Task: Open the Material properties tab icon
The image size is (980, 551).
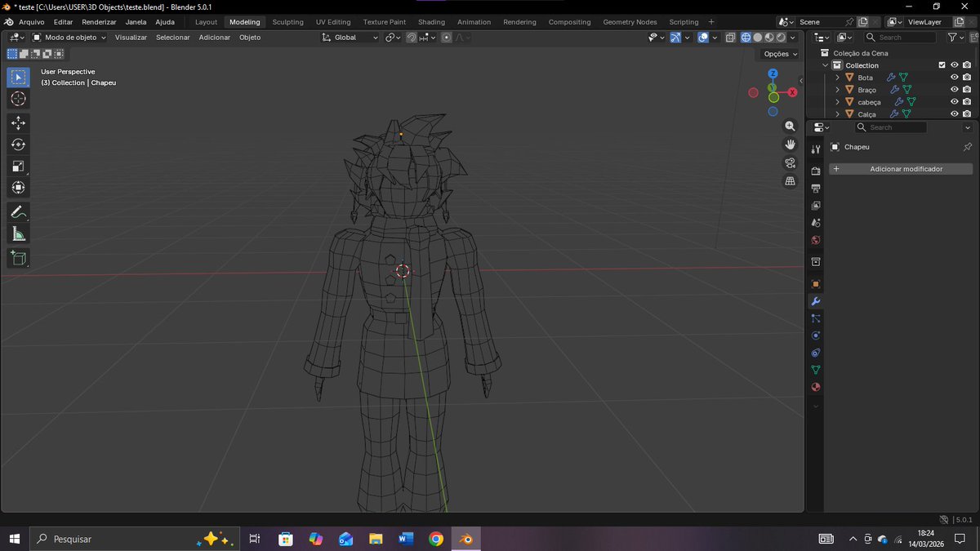Action: [x=815, y=387]
